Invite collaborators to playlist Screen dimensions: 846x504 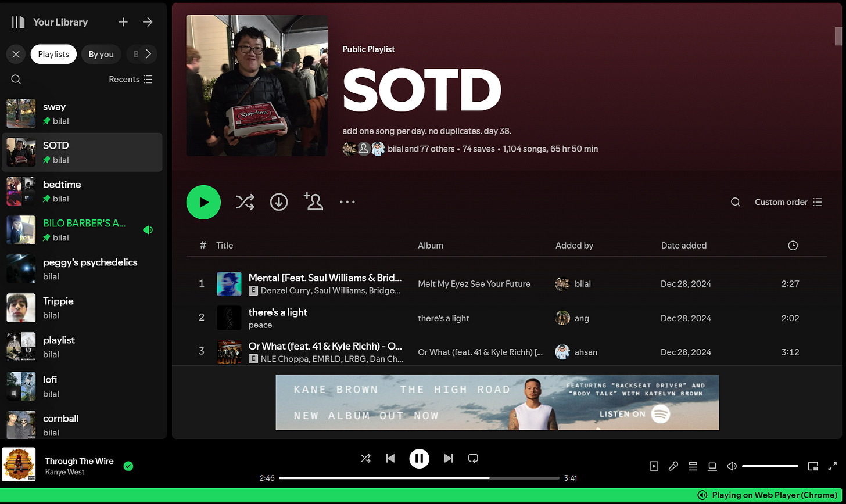click(x=313, y=201)
